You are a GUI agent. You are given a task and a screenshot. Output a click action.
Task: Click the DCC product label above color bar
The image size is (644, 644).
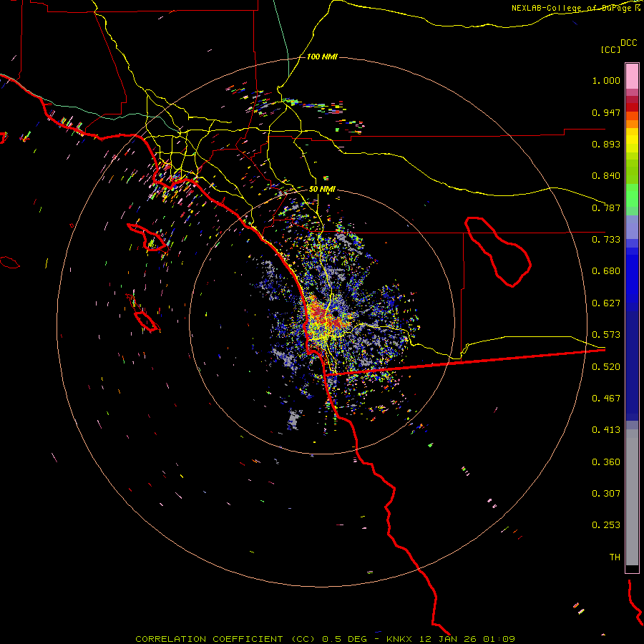point(628,43)
